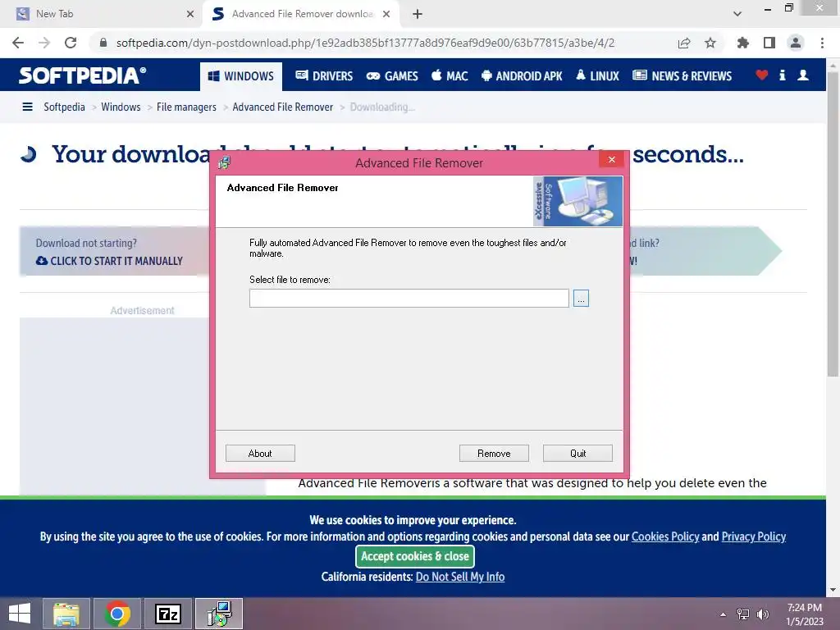Open the hamburger menu beside breadcrumbs

(27, 107)
